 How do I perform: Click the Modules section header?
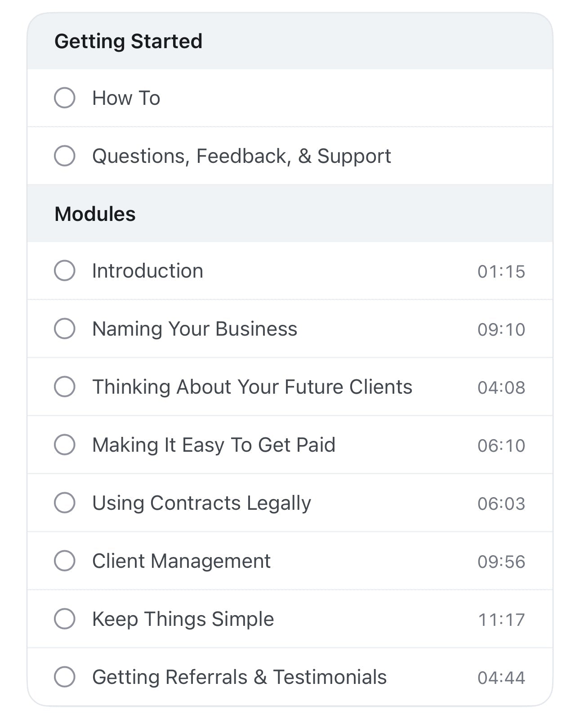(95, 214)
